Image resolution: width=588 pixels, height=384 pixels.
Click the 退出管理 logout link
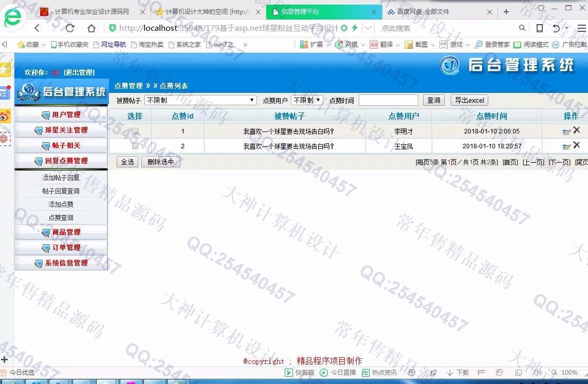(x=79, y=72)
